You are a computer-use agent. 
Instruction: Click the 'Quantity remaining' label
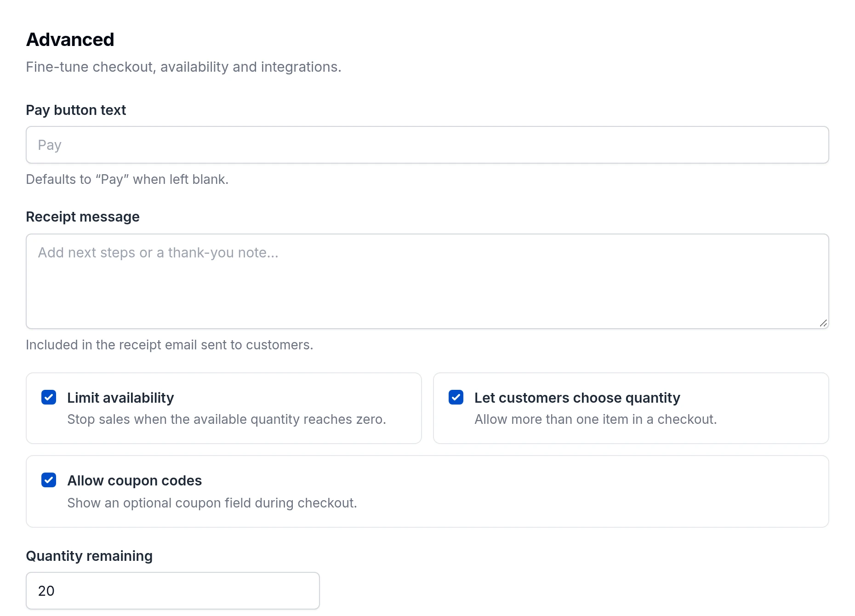(89, 556)
